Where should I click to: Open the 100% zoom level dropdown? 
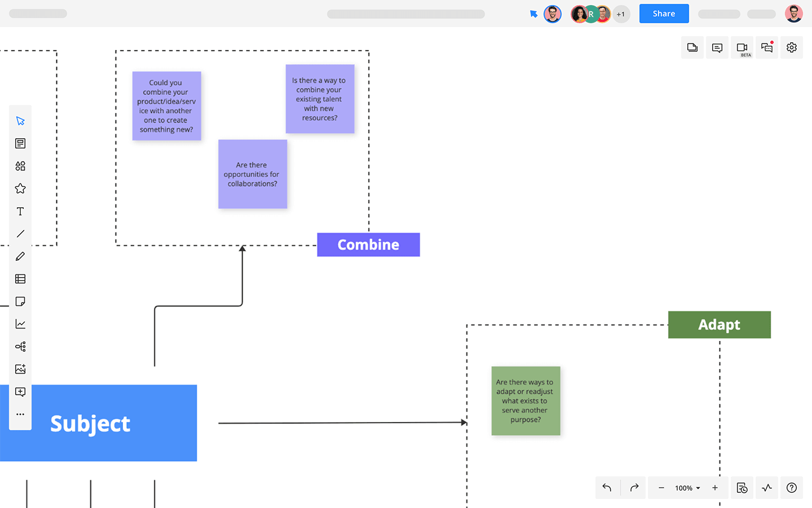(687, 488)
